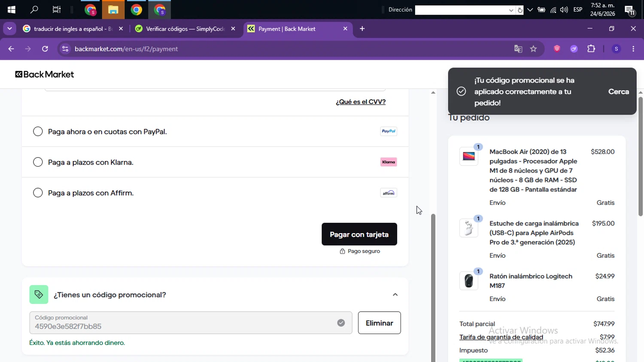Open a new browser tab

click(362, 29)
